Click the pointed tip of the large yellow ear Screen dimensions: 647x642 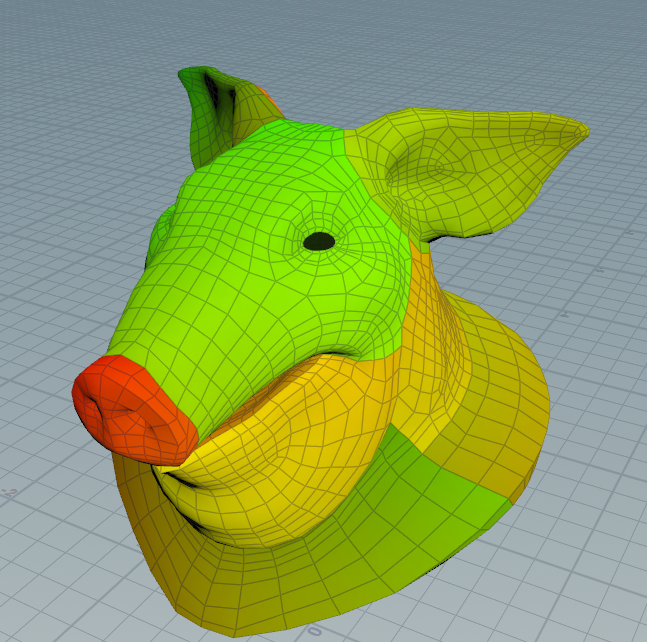pyautogui.click(x=578, y=130)
